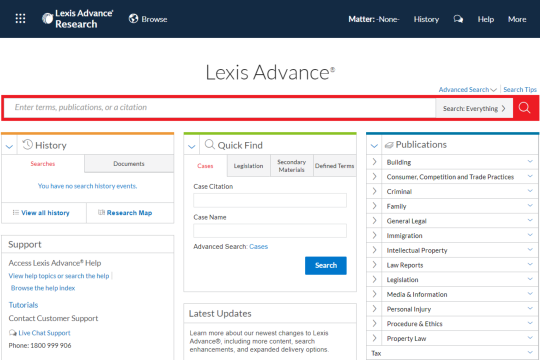Viewport: 540px width, 360px height.
Task: Collapse the Publications panel
Action: pos(374,146)
